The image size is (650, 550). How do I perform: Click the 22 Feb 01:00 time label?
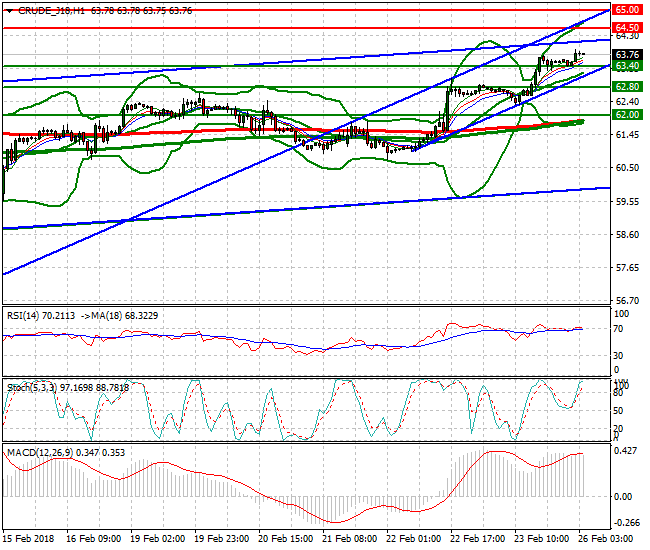coord(414,539)
